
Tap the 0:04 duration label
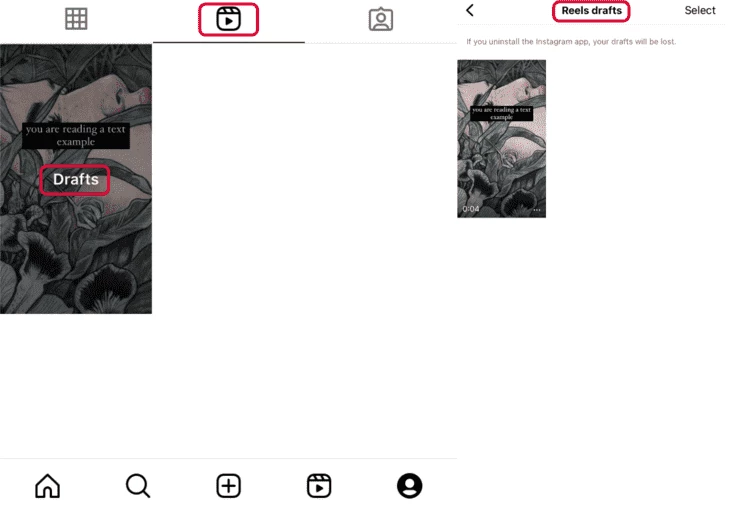pyautogui.click(x=471, y=209)
